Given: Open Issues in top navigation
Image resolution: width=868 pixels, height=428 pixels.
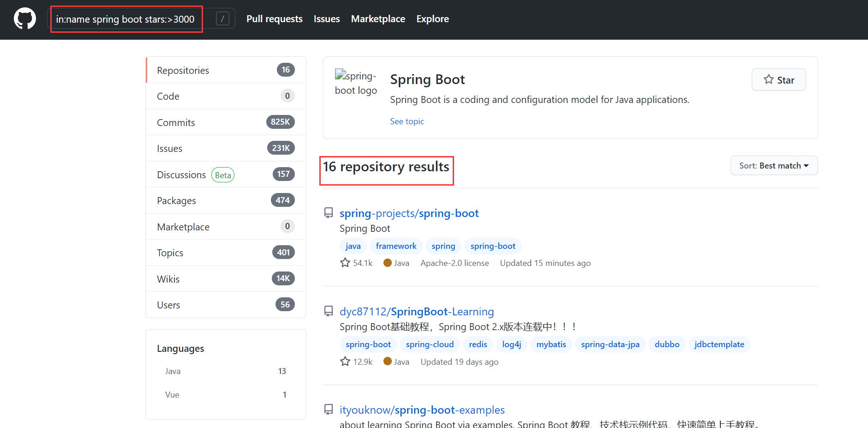Looking at the screenshot, I should [327, 19].
